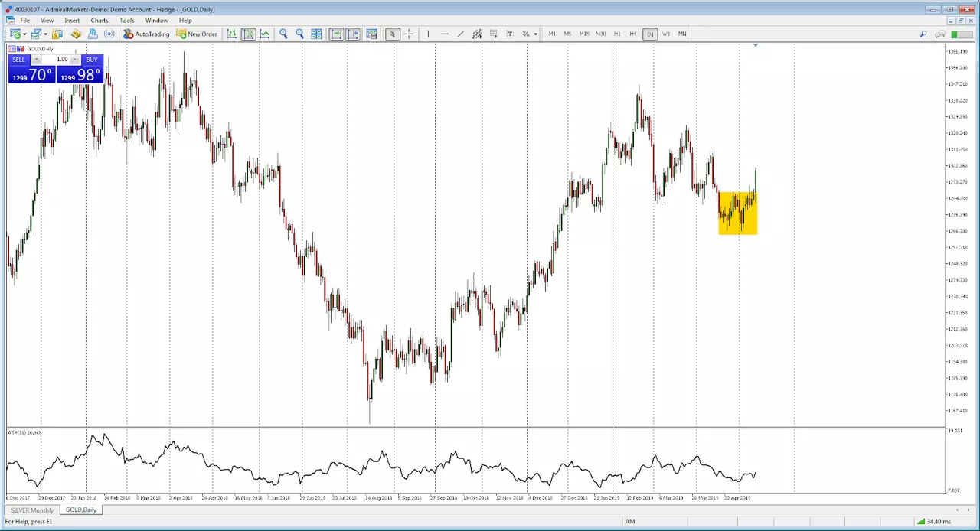The image size is (980, 531).
Task: Switch chart to line chart
Action: (x=265, y=34)
